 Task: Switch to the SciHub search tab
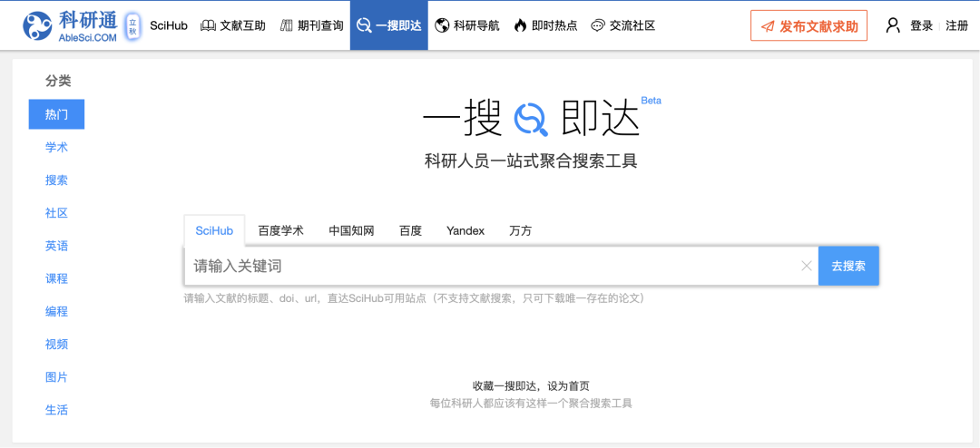pos(214,230)
